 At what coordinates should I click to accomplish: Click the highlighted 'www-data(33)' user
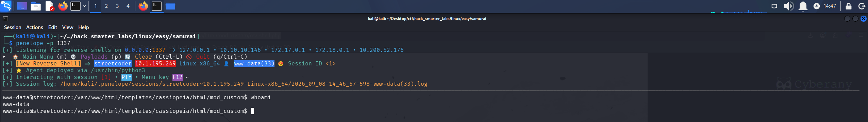254,64
